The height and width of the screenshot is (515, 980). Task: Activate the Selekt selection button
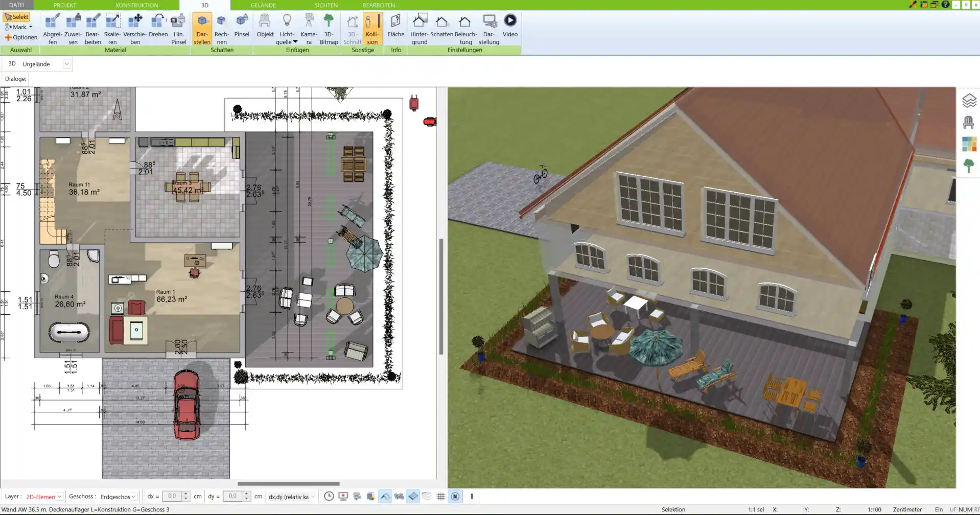point(16,17)
